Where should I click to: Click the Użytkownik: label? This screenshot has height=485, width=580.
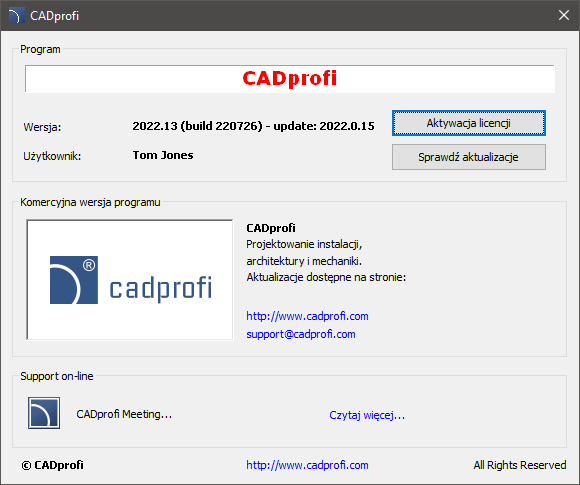(x=52, y=156)
